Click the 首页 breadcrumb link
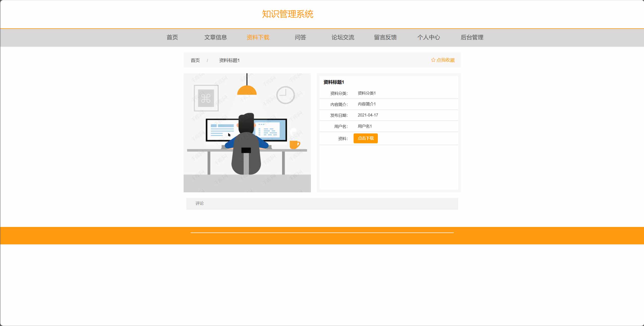The width and height of the screenshot is (644, 326). (x=195, y=60)
